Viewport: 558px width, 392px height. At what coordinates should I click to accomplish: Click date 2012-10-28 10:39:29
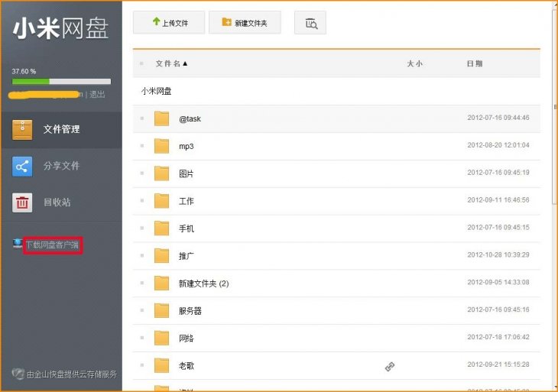(498, 254)
